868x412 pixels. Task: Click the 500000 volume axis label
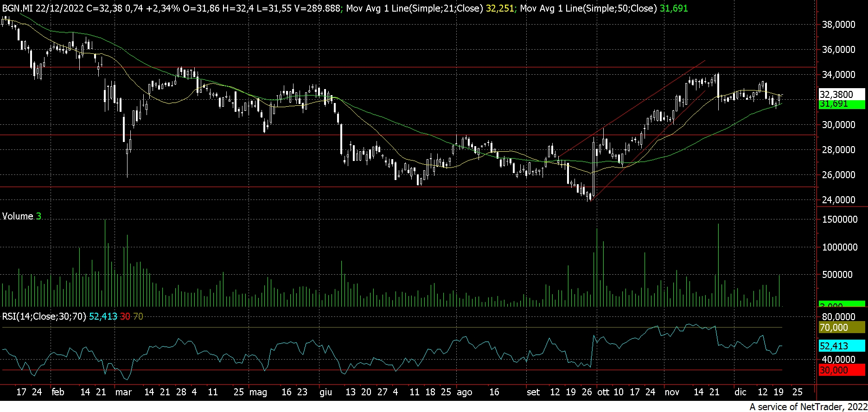point(837,275)
